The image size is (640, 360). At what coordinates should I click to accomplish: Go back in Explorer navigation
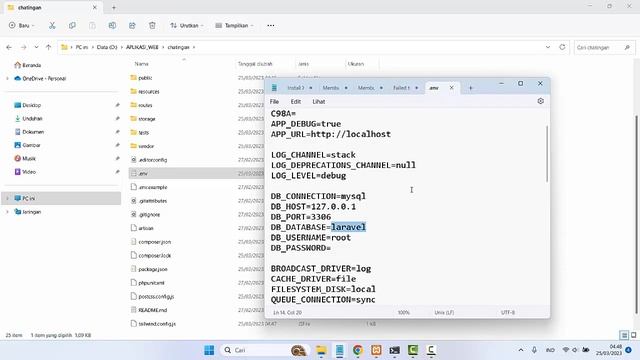click(x=9, y=47)
